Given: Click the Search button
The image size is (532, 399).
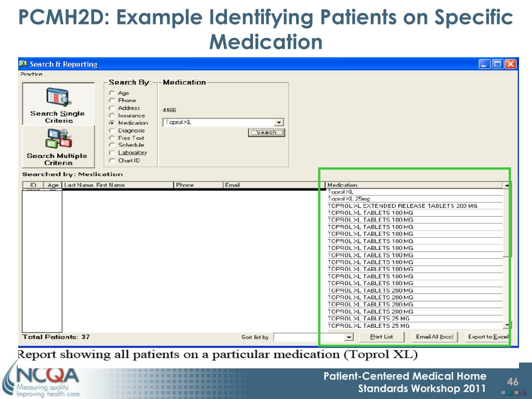Looking at the screenshot, I should coord(267,132).
